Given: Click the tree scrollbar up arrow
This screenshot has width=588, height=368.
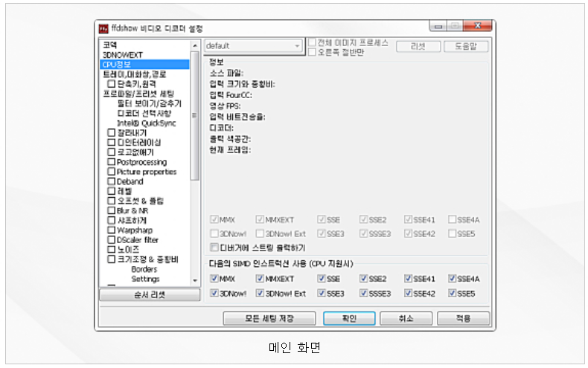Looking at the screenshot, I should point(195,45).
